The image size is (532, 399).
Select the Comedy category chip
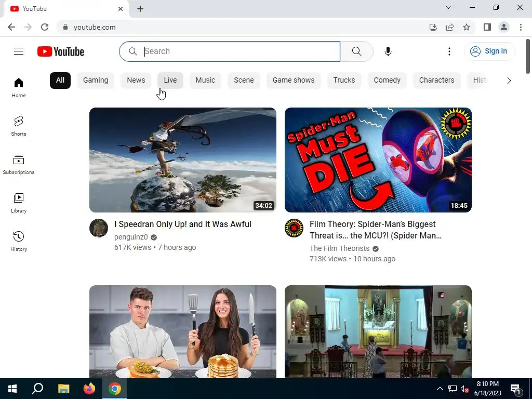[x=387, y=81]
